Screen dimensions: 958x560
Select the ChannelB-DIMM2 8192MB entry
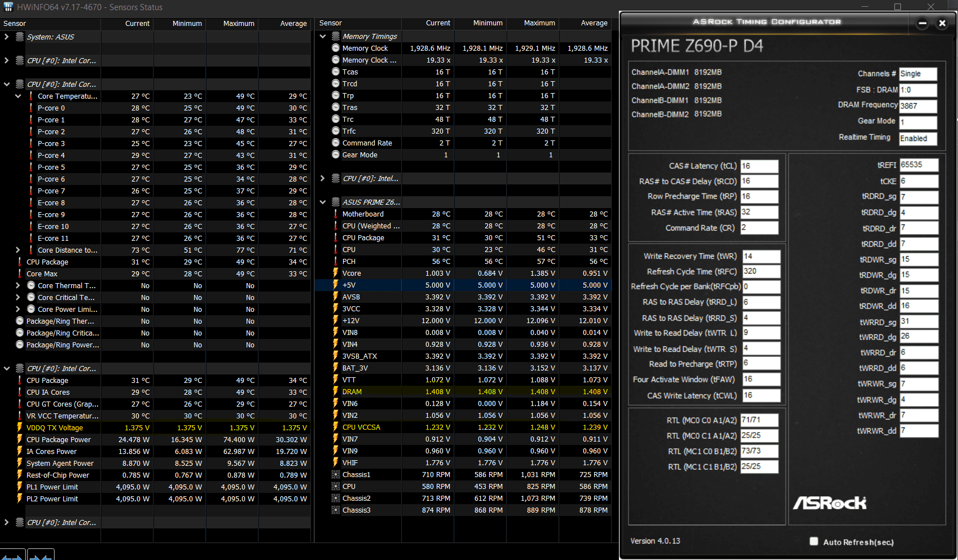[x=676, y=114]
